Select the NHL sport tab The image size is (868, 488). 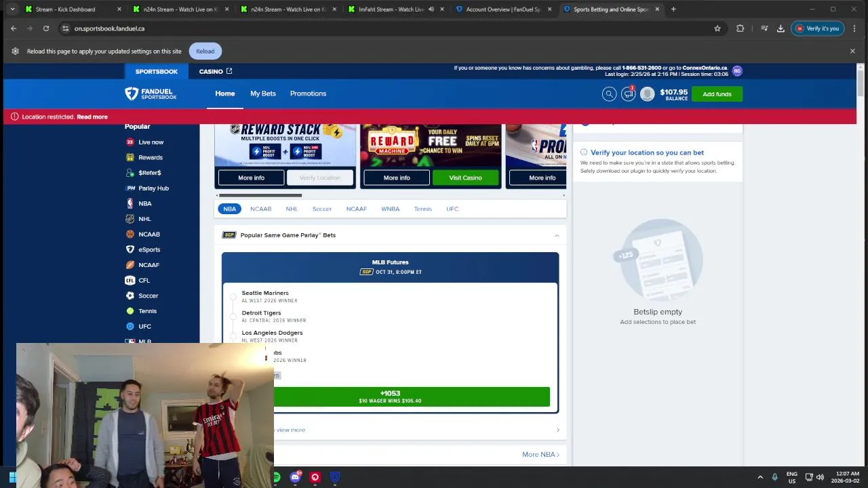point(292,209)
